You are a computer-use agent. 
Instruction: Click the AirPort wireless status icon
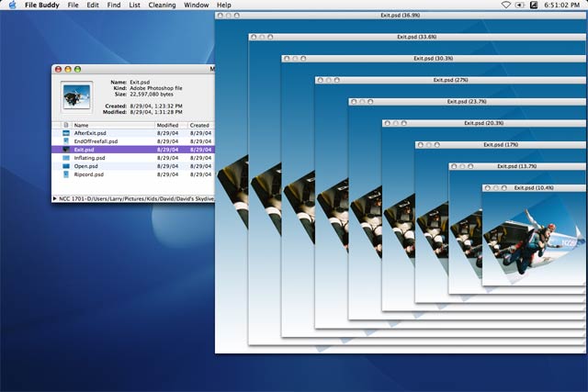tap(506, 5)
